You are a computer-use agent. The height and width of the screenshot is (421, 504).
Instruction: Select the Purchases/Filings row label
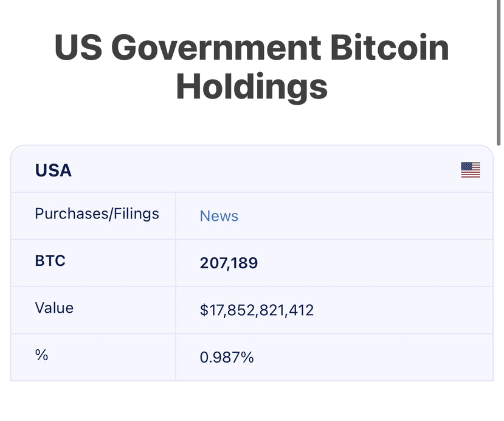tap(97, 214)
